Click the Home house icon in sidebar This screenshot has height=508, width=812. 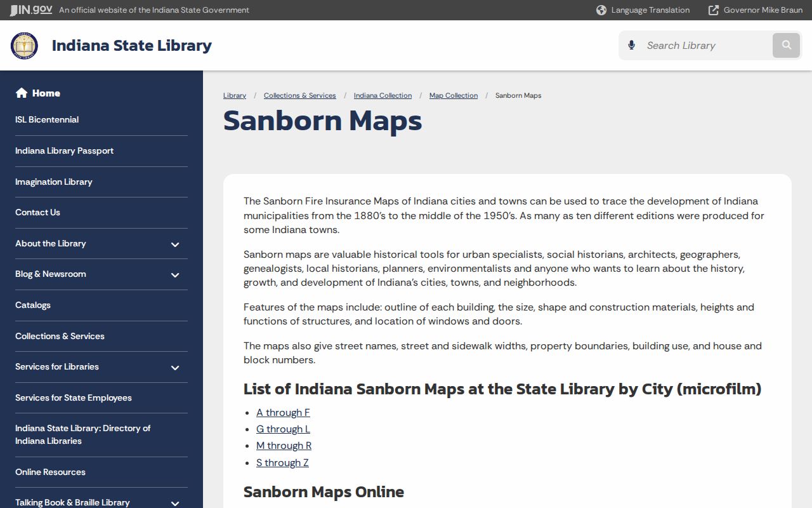22,93
